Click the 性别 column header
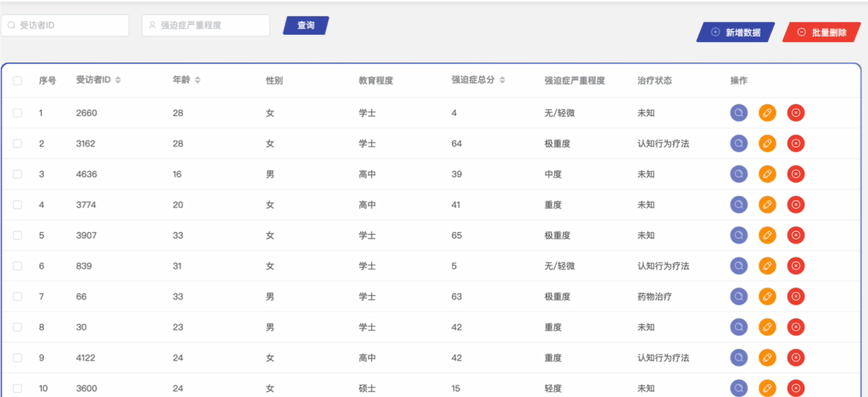 tap(274, 80)
